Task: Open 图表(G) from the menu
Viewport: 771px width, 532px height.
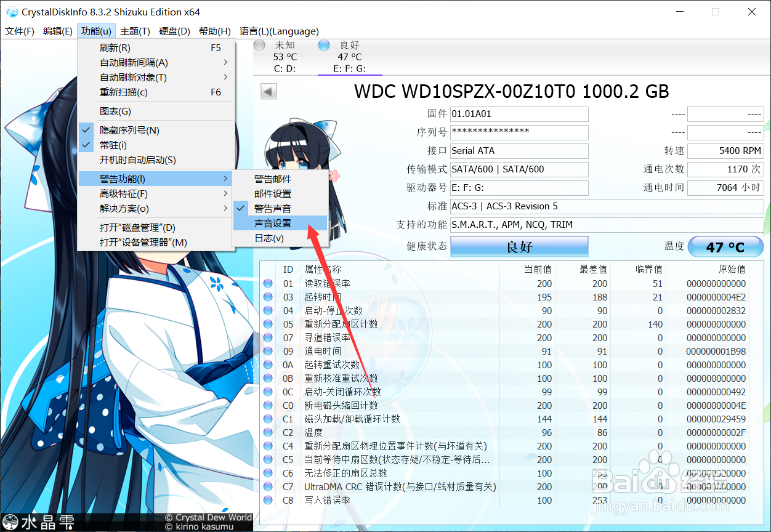Action: (x=156, y=111)
